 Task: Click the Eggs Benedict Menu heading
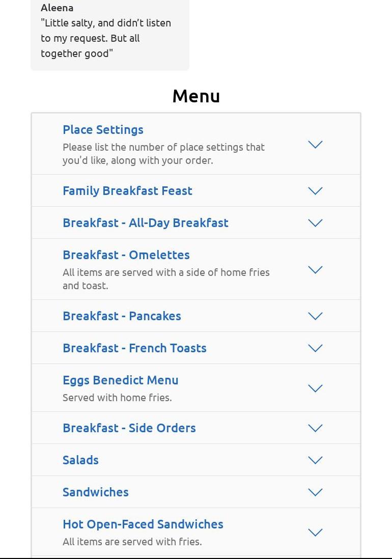[121, 380]
